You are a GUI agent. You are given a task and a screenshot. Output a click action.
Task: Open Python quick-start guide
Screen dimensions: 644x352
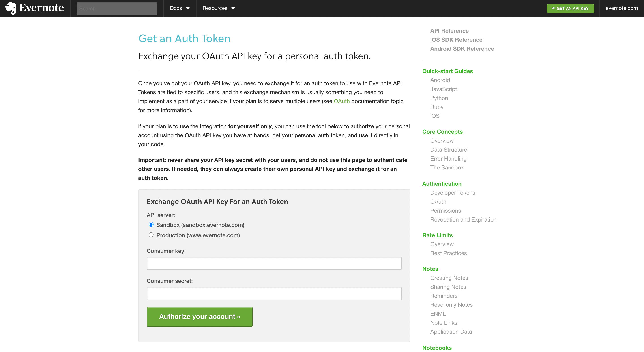pyautogui.click(x=439, y=98)
